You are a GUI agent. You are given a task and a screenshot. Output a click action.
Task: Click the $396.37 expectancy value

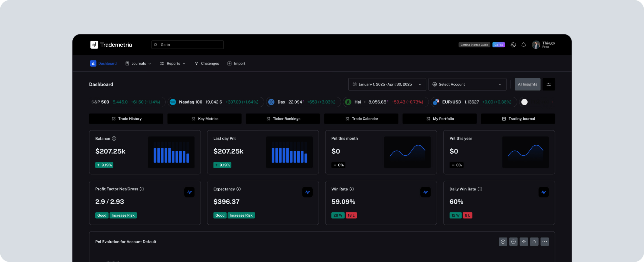pos(226,202)
